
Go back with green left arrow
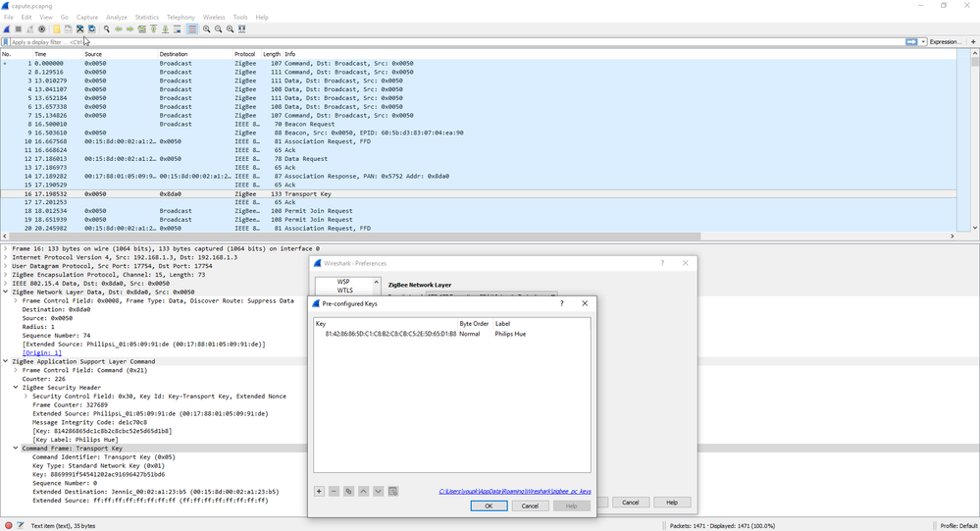118,28
